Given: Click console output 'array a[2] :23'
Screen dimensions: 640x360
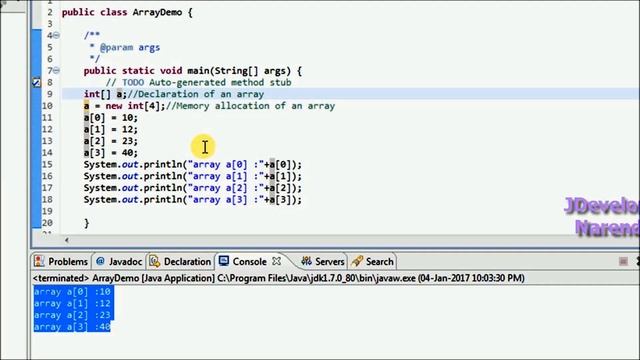Looking at the screenshot, I should coord(72,316).
